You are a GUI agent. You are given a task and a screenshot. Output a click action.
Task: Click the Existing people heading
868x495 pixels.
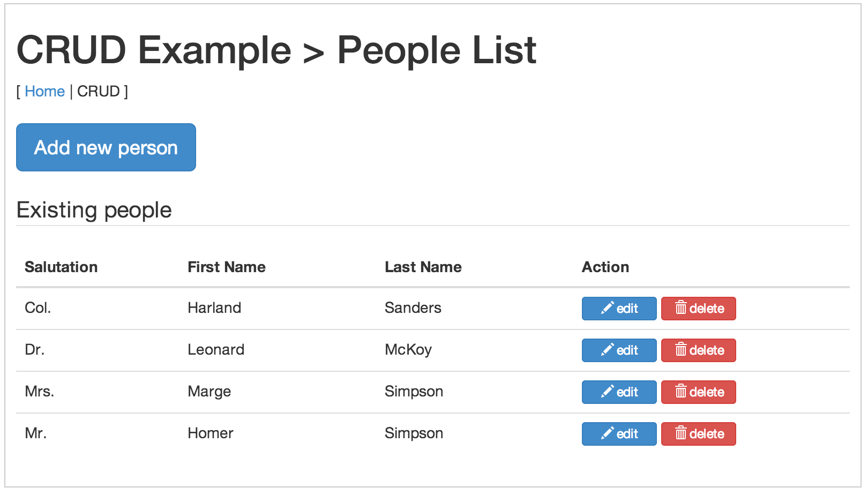94,210
